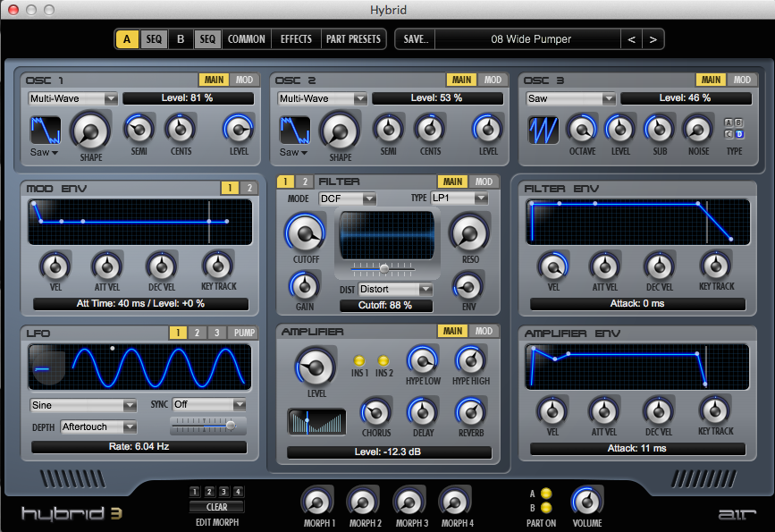Click the filter ENV knob
775x532 pixels.
(468, 286)
